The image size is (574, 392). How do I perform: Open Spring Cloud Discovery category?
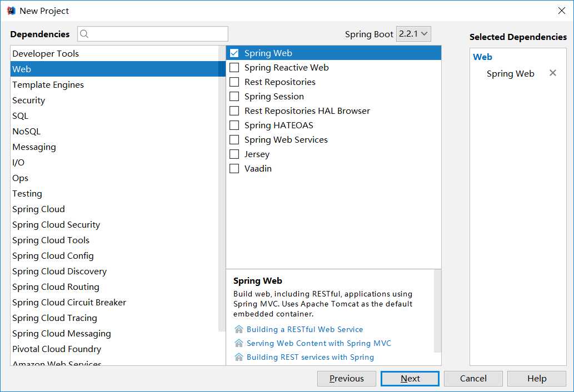(x=114, y=271)
